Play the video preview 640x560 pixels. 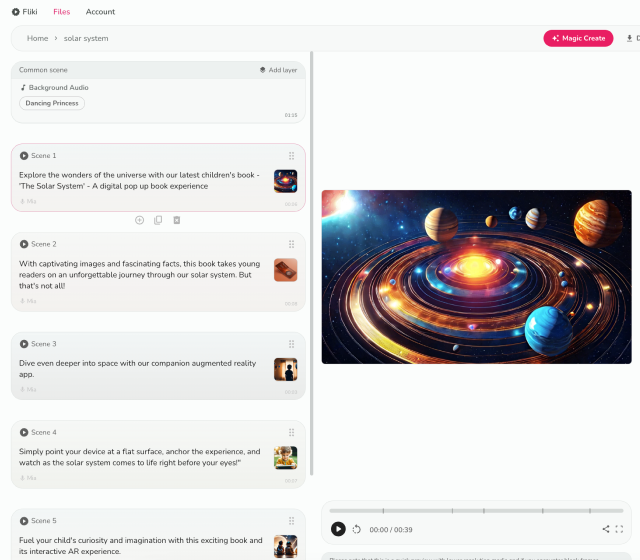[x=338, y=529]
